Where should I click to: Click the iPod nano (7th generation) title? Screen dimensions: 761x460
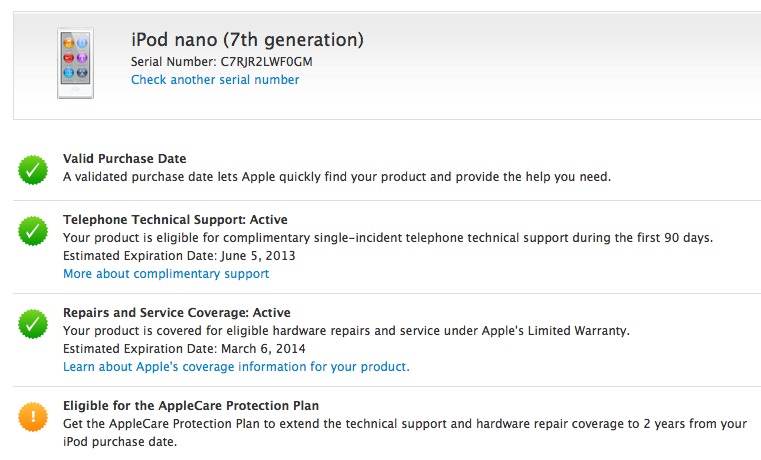[247, 40]
